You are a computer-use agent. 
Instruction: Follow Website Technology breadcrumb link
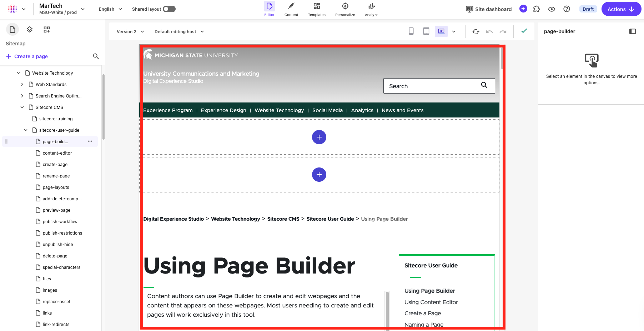coord(236,219)
